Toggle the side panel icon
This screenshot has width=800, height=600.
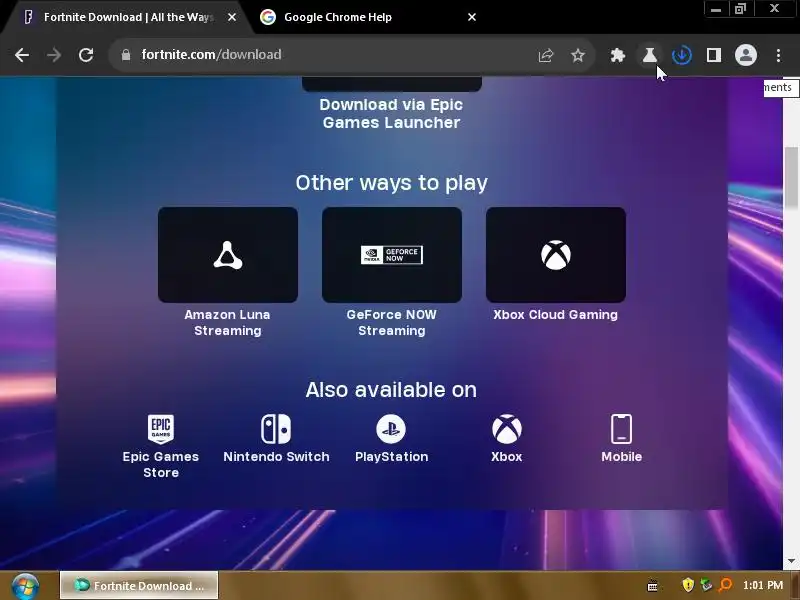point(714,55)
